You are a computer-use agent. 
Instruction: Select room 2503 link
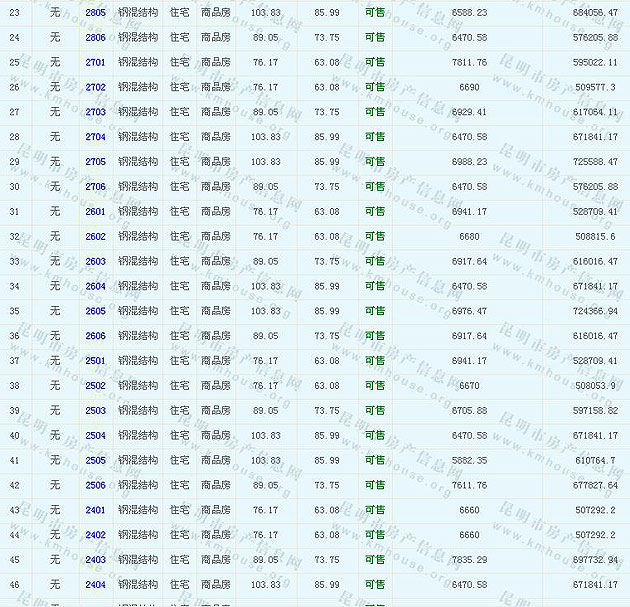click(95, 411)
